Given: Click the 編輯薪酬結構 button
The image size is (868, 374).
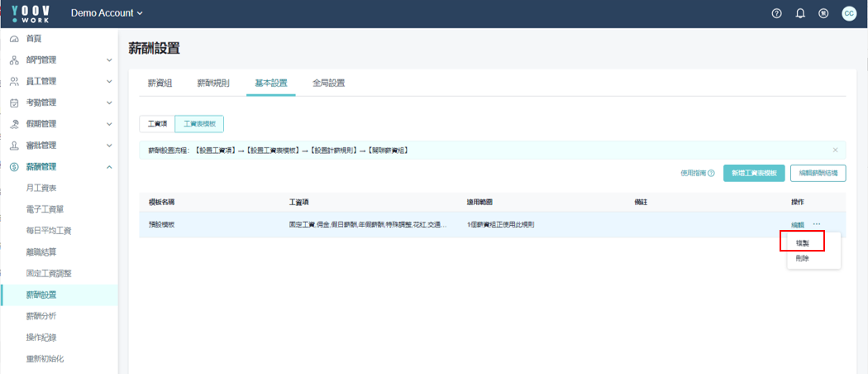Looking at the screenshot, I should pyautogui.click(x=818, y=173).
